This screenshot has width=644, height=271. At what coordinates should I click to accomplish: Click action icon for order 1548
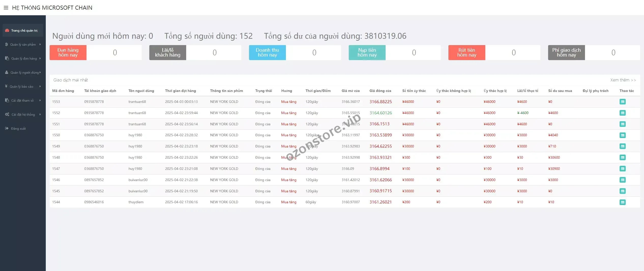pos(622,157)
